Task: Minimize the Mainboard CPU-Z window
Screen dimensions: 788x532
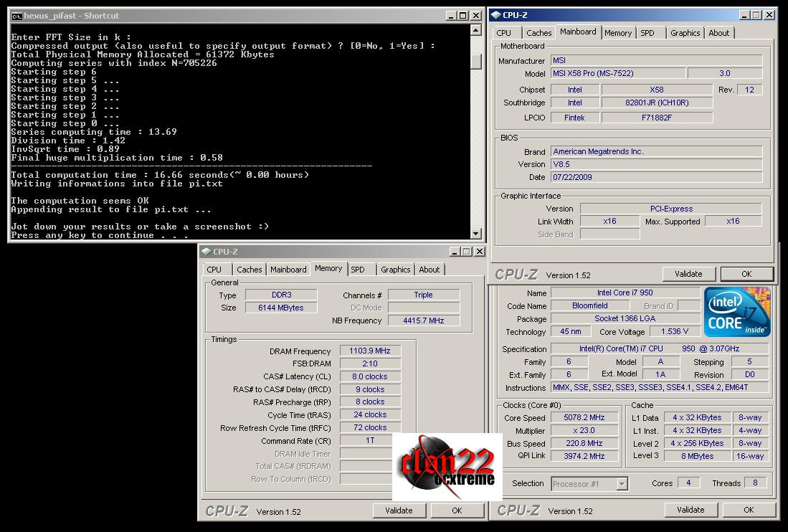Action: click(744, 15)
